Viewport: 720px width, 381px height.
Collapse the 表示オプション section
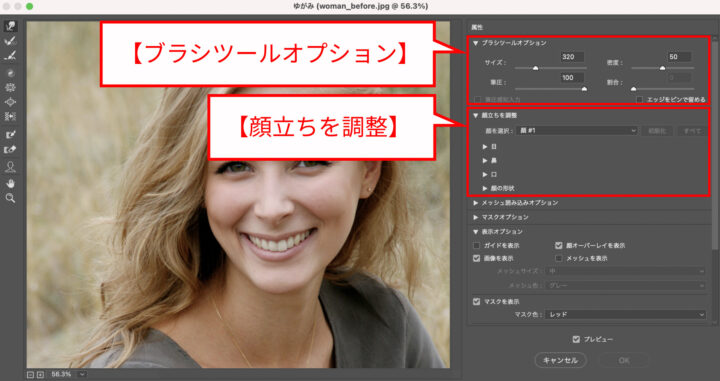pos(476,232)
